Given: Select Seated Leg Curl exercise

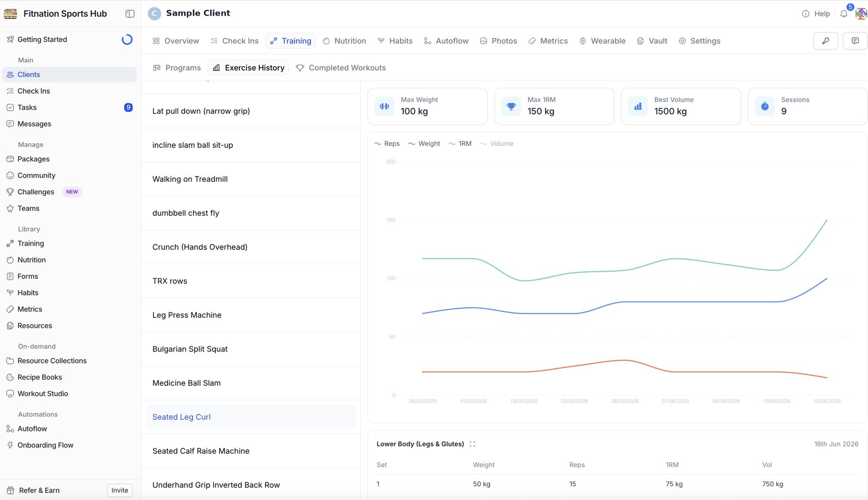Looking at the screenshot, I should click(x=251, y=417).
